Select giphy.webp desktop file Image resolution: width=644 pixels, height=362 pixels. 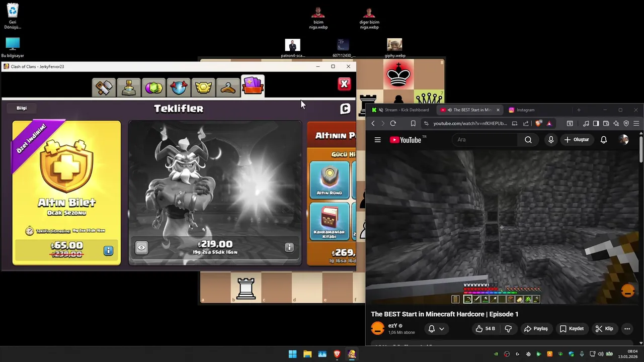394,48
